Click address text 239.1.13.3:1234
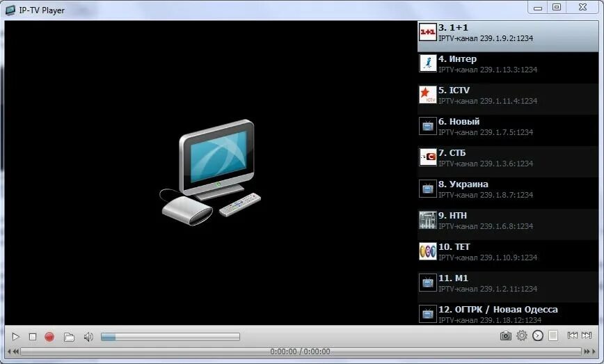604x364 pixels. click(x=509, y=70)
